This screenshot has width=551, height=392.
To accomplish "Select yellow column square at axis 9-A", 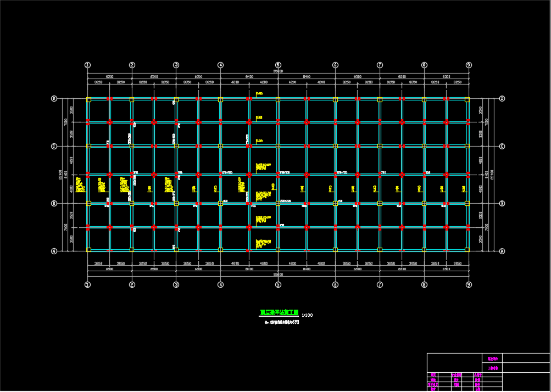I will click(x=467, y=250).
